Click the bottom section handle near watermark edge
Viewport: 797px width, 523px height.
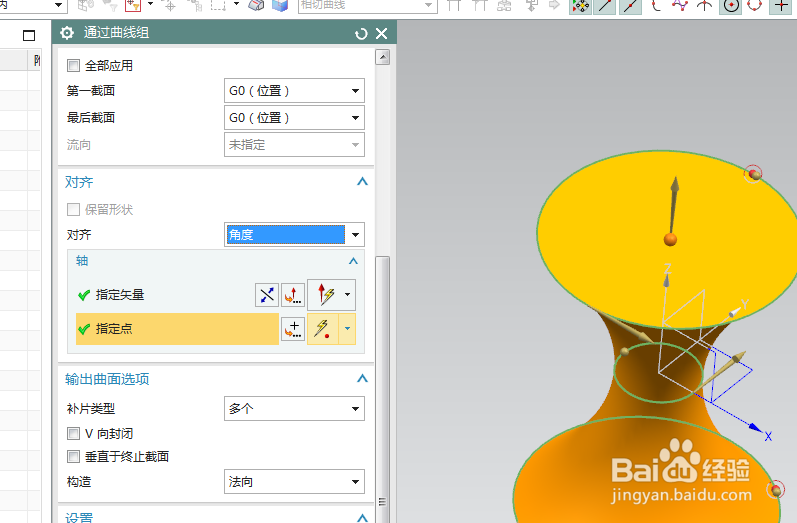point(776,490)
